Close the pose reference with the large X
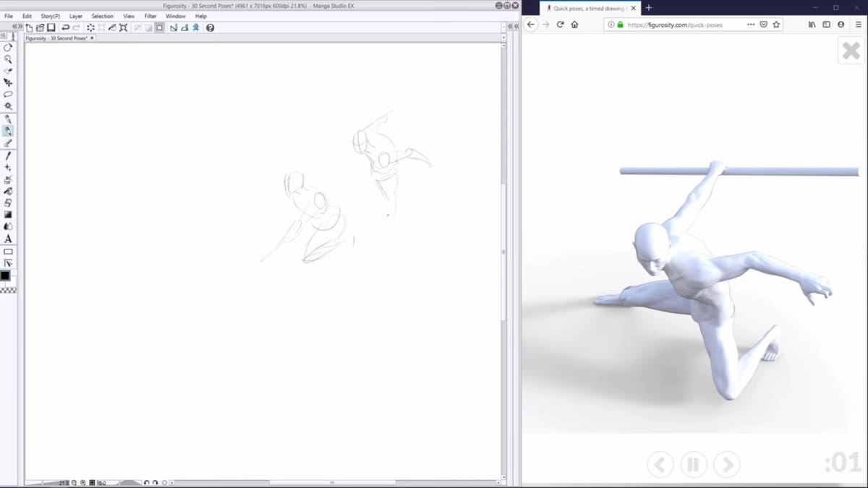The width and height of the screenshot is (868, 488). (x=851, y=50)
